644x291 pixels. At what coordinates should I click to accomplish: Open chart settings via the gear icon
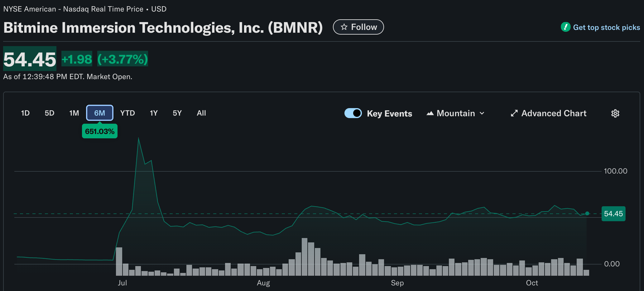[615, 113]
